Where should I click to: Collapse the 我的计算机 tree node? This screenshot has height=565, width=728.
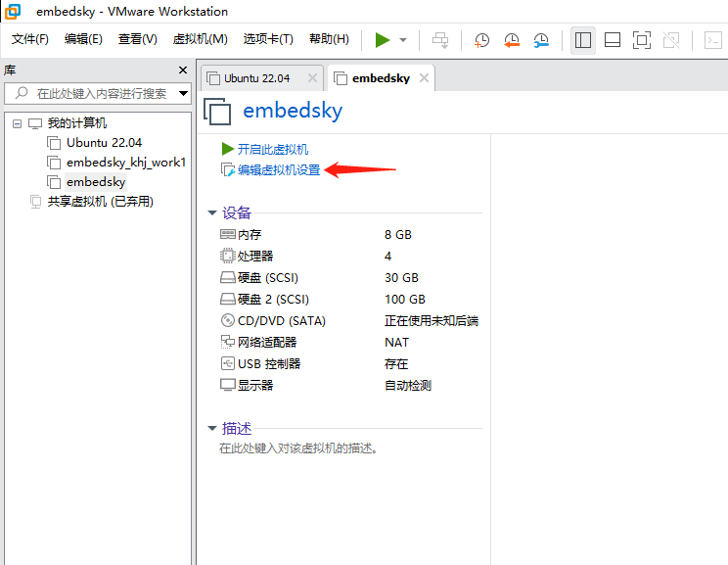18,123
